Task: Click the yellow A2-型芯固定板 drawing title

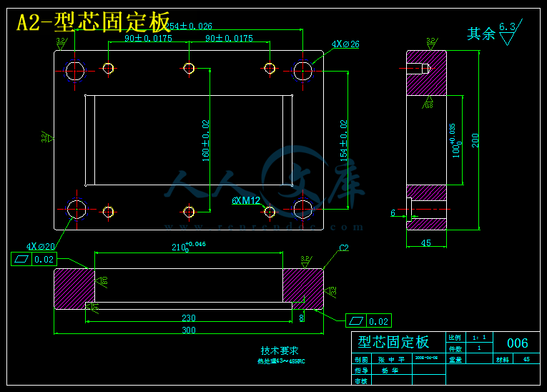Action: tap(94, 22)
